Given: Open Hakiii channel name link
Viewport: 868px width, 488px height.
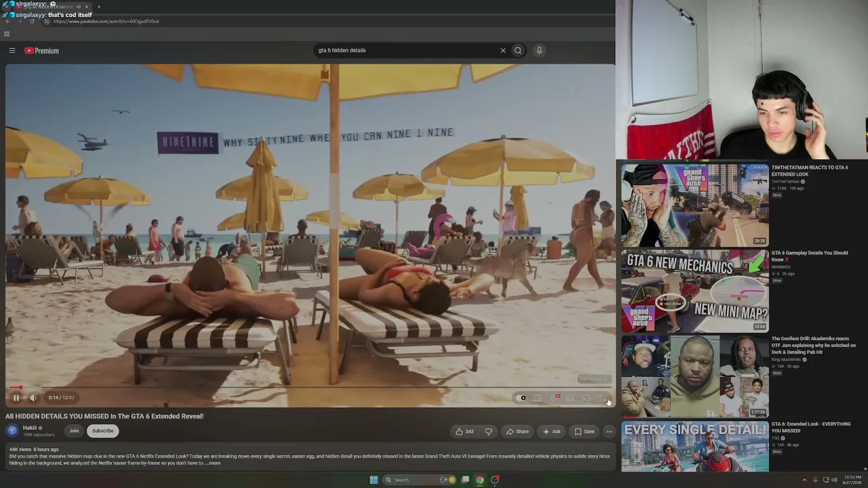Looking at the screenshot, I should 30,428.
